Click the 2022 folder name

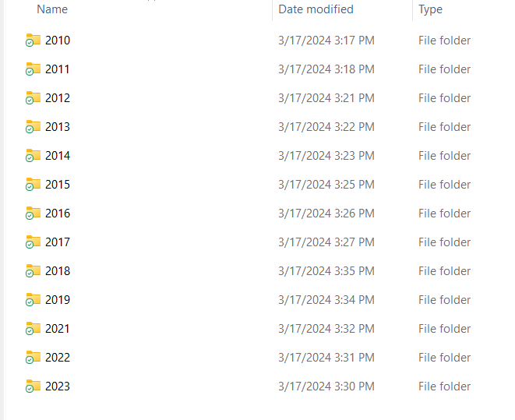[58, 358]
